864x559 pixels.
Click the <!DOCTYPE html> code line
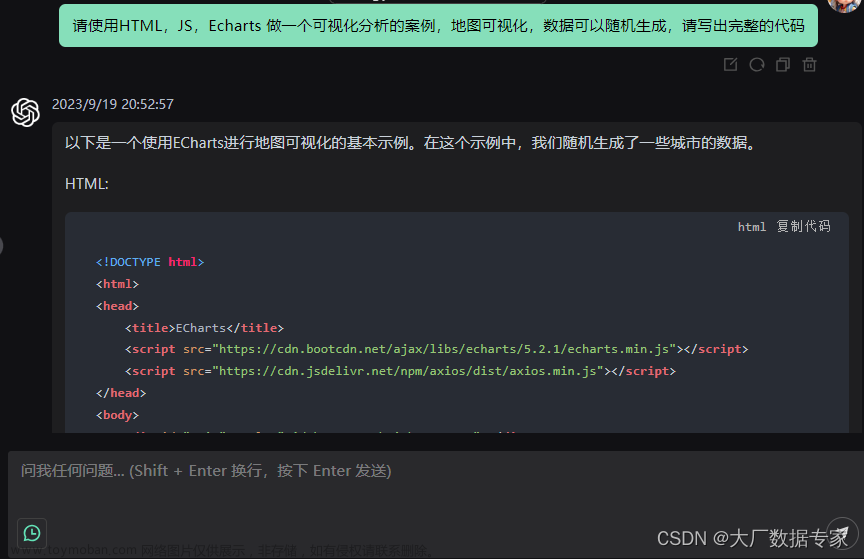click(x=150, y=262)
